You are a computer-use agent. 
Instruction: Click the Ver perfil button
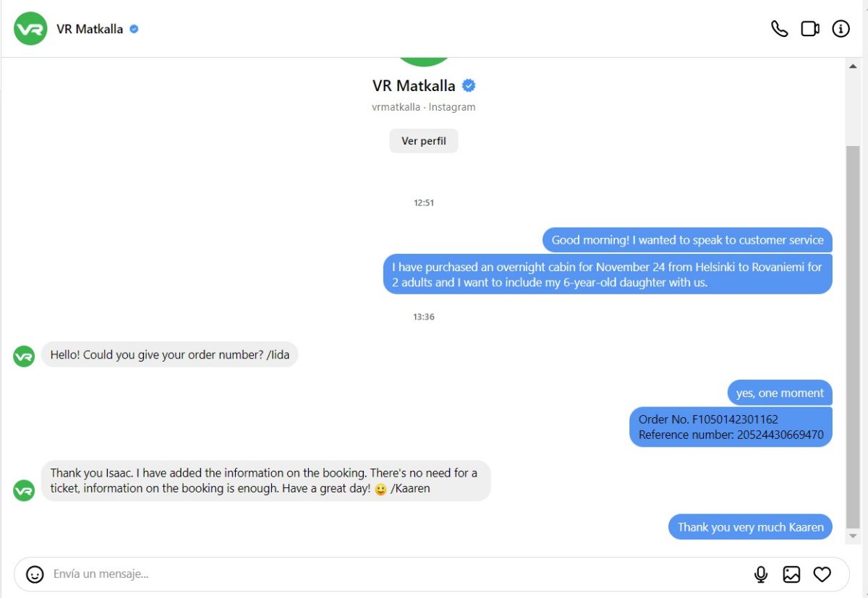(x=424, y=141)
